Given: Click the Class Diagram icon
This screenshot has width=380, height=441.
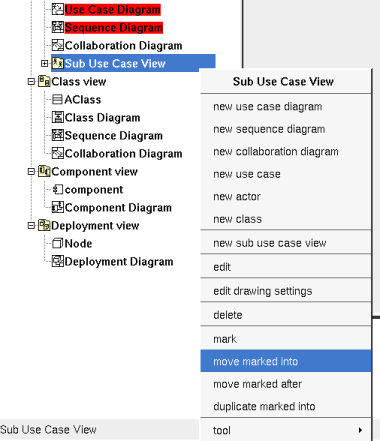Looking at the screenshot, I should click(58, 117).
